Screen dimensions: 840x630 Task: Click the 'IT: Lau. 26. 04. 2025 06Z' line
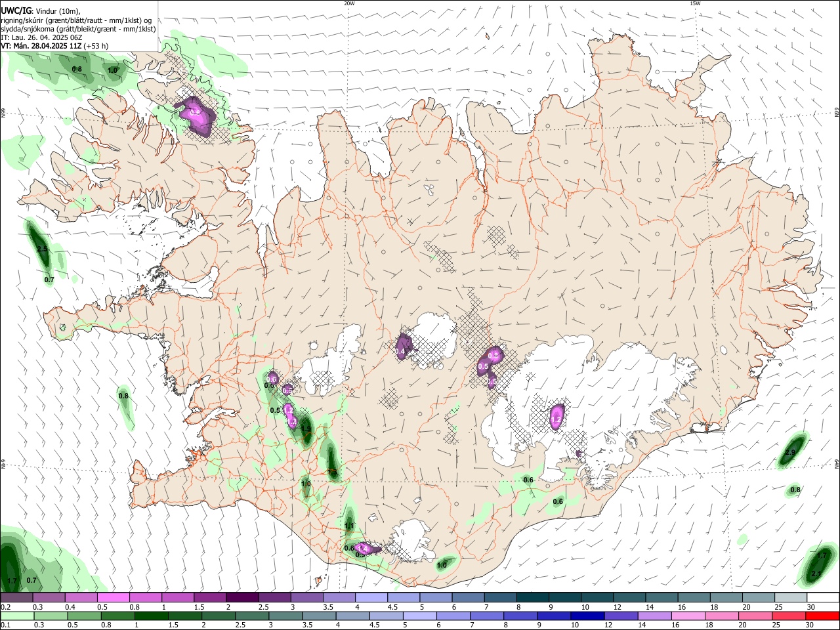point(41,37)
